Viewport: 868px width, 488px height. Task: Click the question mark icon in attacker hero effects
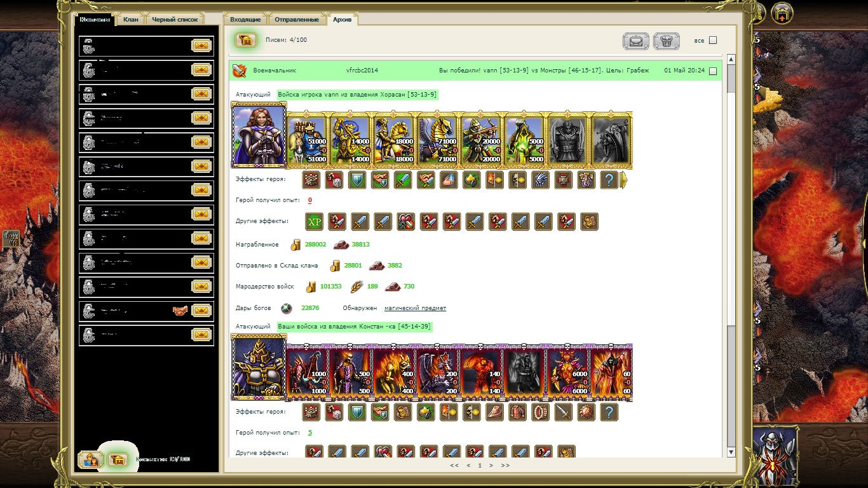click(609, 180)
